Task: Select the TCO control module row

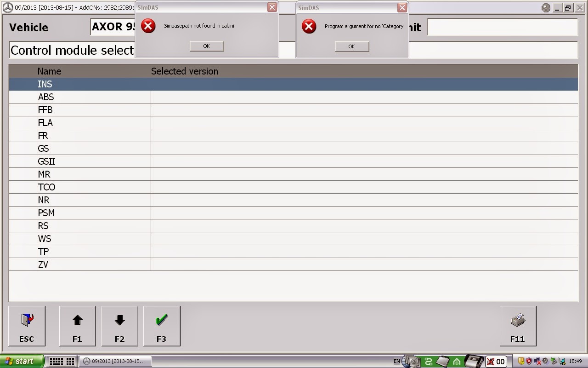Action: pos(293,187)
